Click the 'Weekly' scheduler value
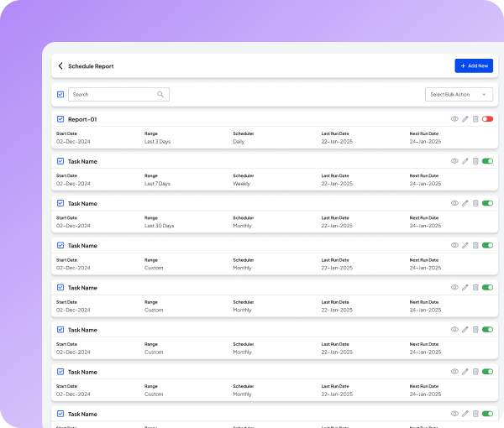The width and height of the screenshot is (504, 428). pos(241,184)
